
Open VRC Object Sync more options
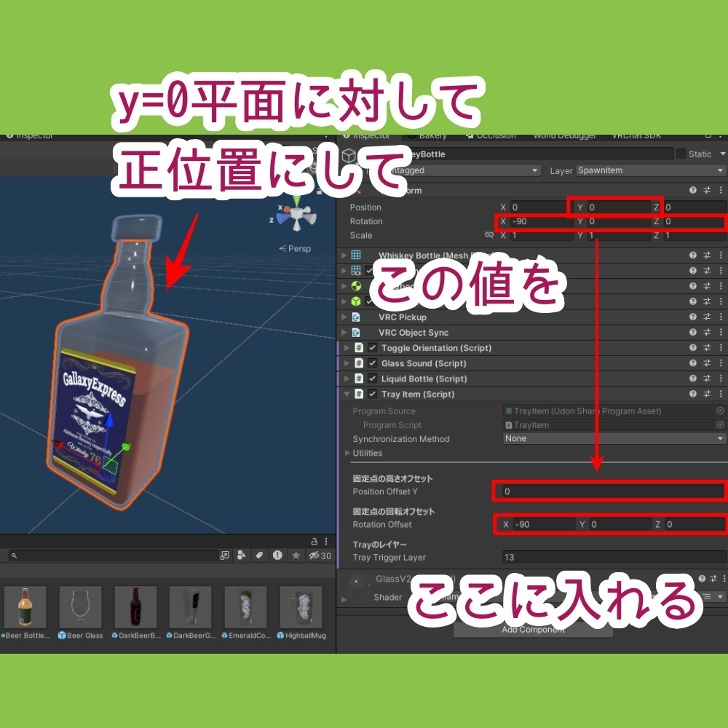pyautogui.click(x=721, y=332)
